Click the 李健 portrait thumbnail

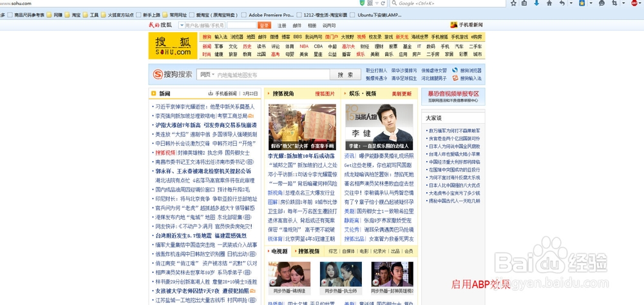(x=379, y=127)
